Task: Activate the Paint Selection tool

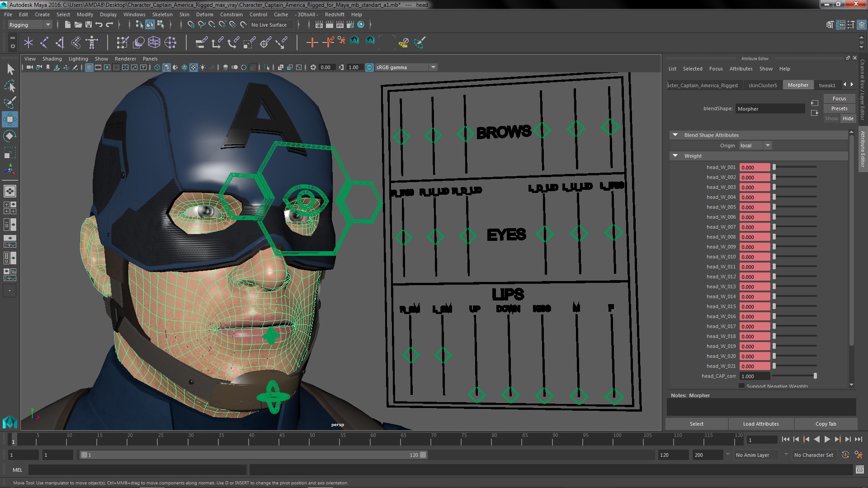Action: 10,103
